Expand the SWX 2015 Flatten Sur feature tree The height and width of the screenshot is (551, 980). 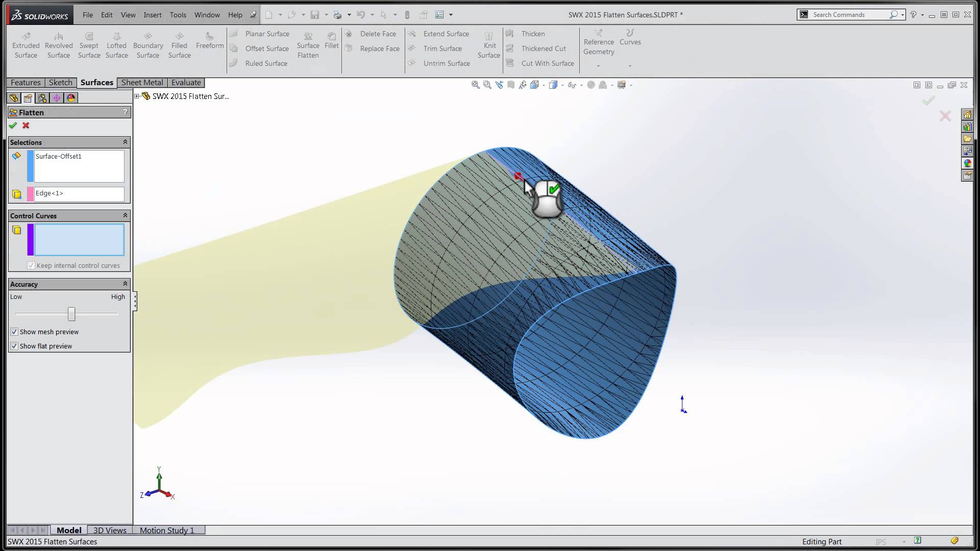[x=137, y=96]
